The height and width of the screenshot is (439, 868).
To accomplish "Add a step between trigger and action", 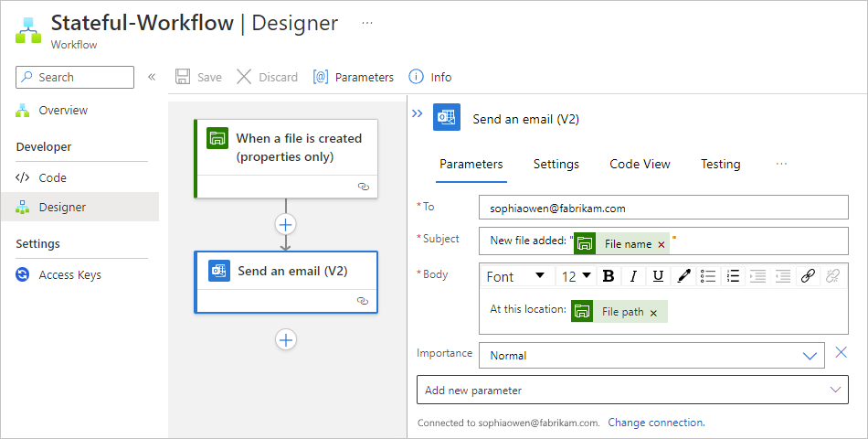I will tap(286, 224).
